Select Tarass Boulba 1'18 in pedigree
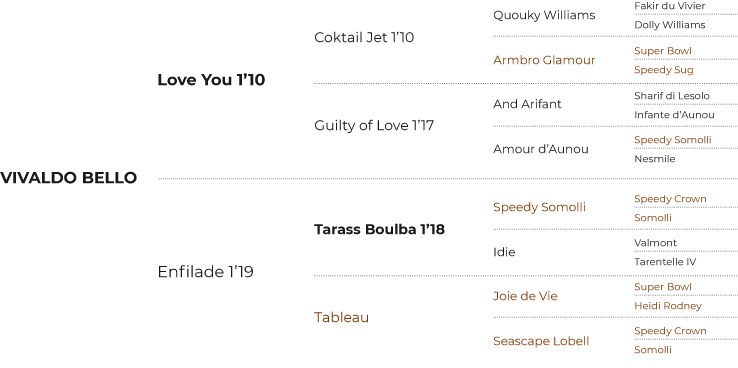 pos(379,230)
